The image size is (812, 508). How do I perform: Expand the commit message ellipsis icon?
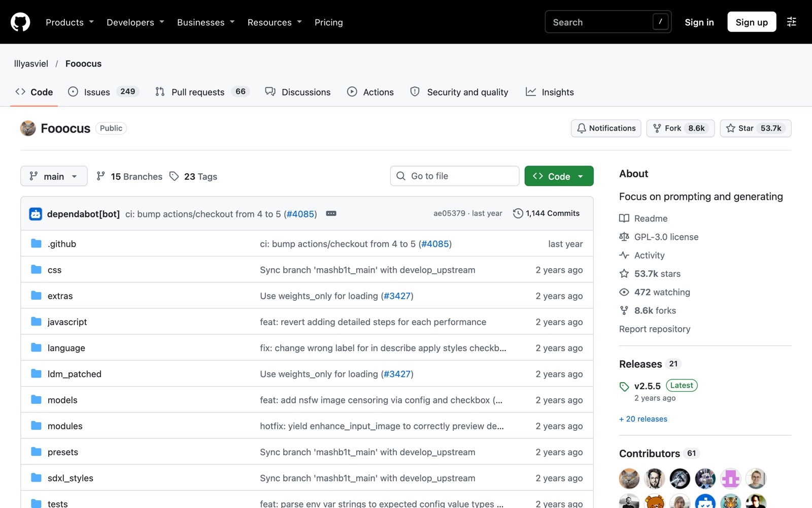pyautogui.click(x=331, y=213)
